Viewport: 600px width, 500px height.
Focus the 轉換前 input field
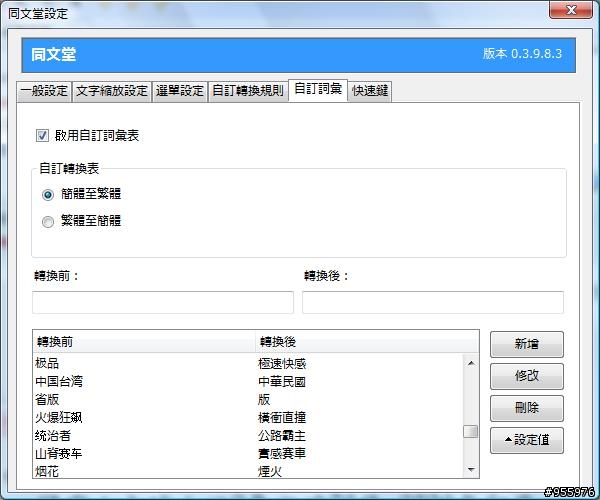163,302
